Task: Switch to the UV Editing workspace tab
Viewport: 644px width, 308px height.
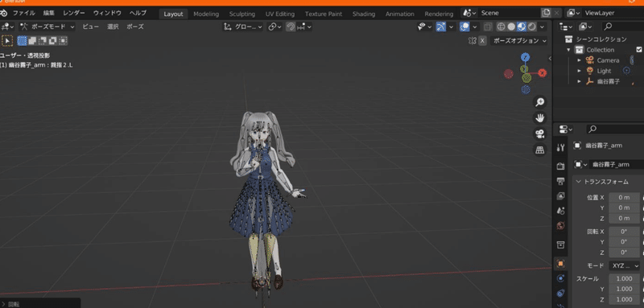Action: (x=279, y=14)
